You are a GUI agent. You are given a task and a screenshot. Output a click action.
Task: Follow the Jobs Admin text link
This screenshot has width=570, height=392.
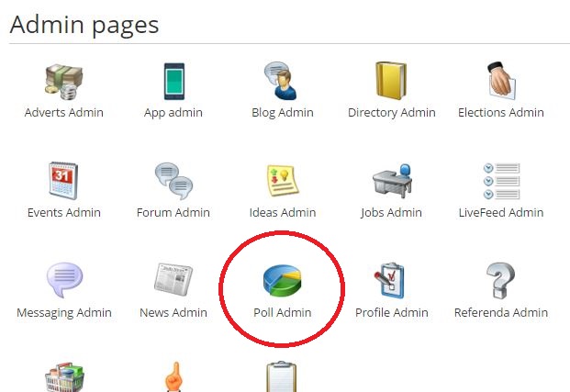point(392,213)
